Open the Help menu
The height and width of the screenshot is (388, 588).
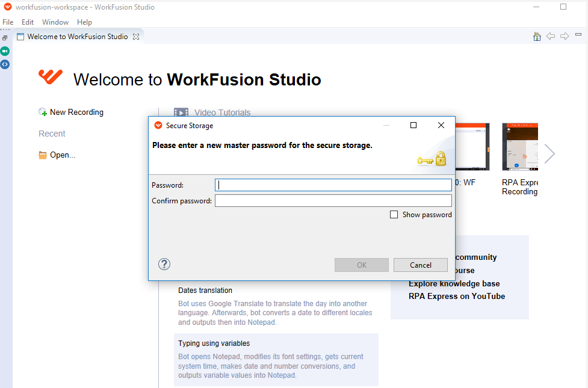[x=84, y=22]
